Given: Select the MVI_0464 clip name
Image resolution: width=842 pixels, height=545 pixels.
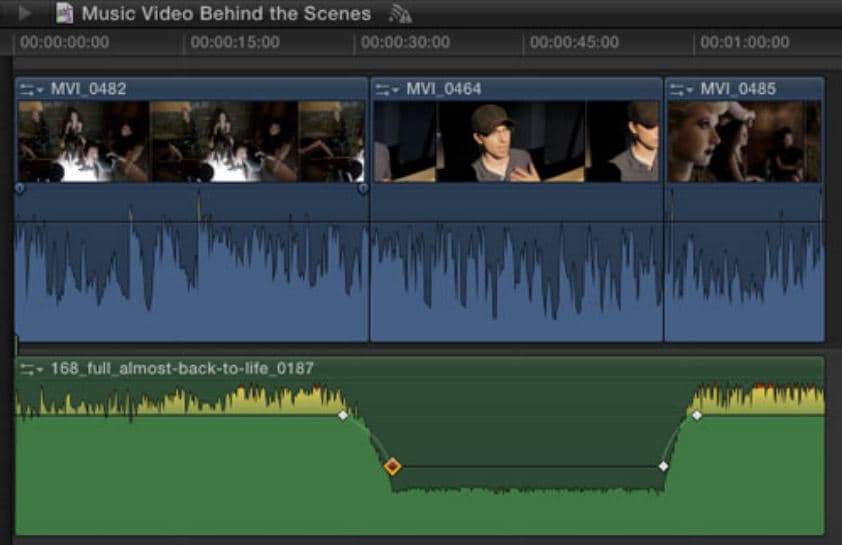Looking at the screenshot, I should point(444,89).
